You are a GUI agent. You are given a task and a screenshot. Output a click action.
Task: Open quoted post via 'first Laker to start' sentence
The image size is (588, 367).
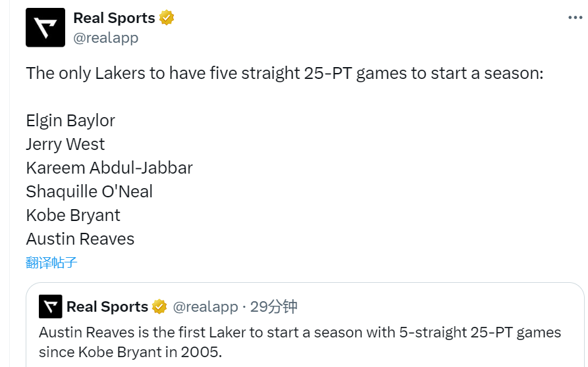coord(300,332)
